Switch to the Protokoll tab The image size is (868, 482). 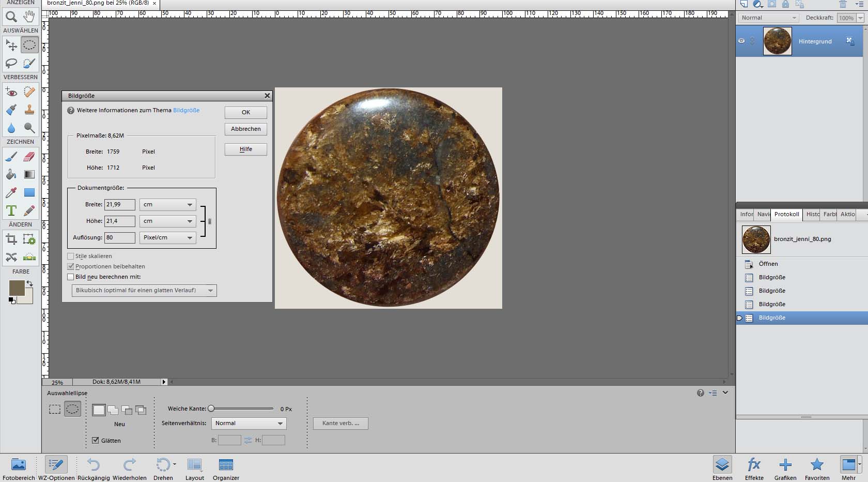786,214
